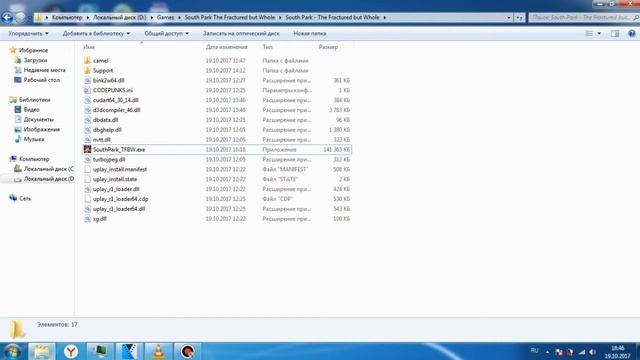Launch Yandex browser from the taskbar
This screenshot has height=360, width=640.
pos(71,351)
